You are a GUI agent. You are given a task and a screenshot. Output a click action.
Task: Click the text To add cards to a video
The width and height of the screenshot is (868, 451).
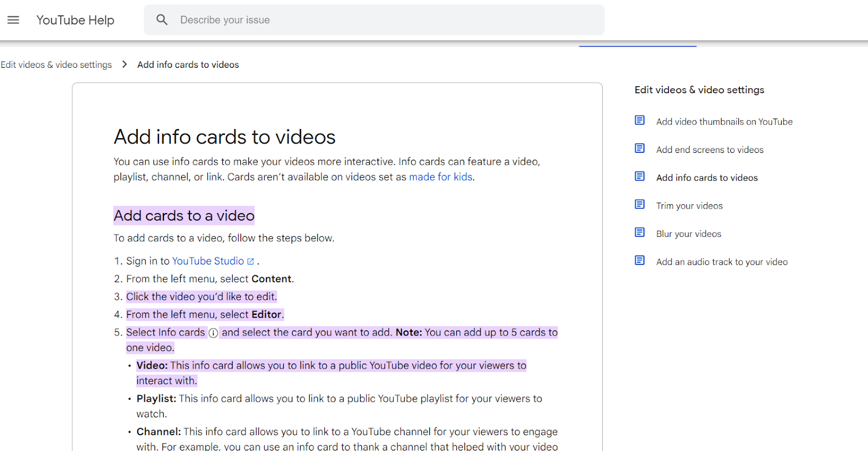pos(224,238)
